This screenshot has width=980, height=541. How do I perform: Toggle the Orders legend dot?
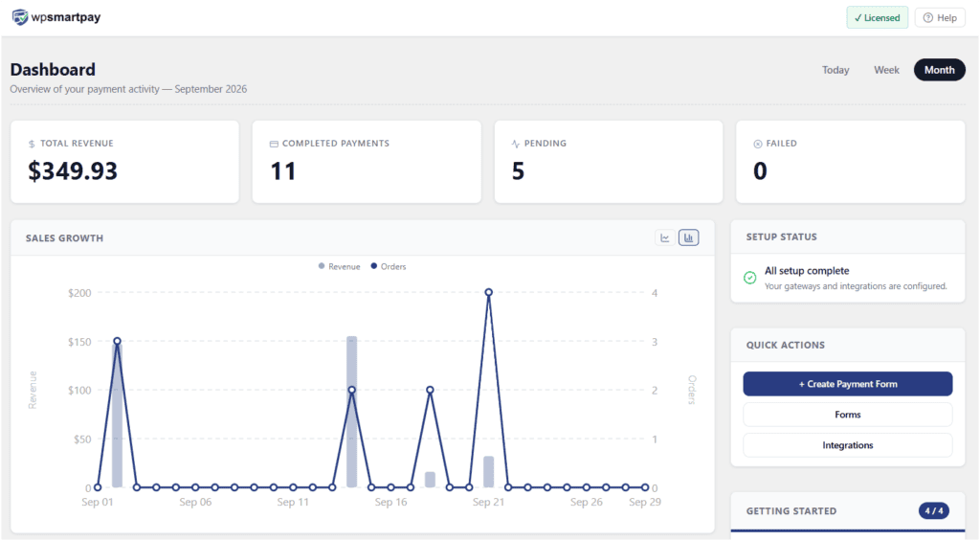click(374, 266)
